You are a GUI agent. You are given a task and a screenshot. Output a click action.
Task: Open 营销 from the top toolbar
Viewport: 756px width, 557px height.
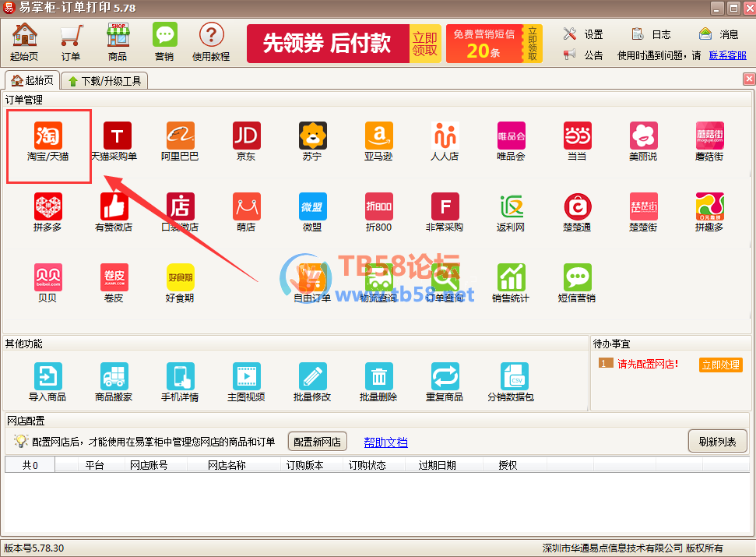[x=164, y=42]
